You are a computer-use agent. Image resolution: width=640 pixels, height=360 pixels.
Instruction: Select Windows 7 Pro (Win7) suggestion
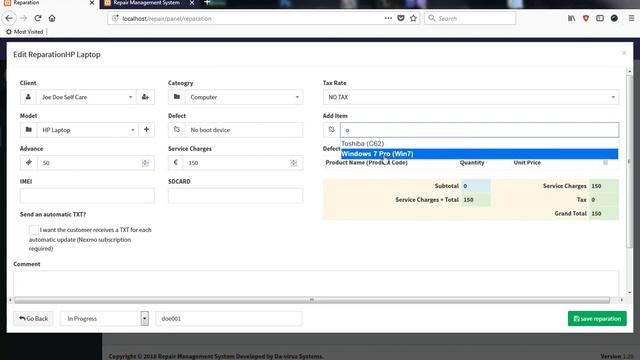pyautogui.click(x=479, y=154)
